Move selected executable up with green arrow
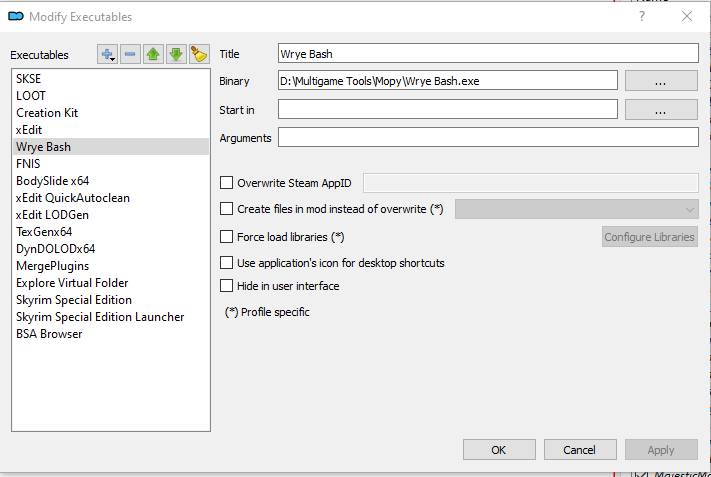This screenshot has width=711, height=477. tap(153, 54)
